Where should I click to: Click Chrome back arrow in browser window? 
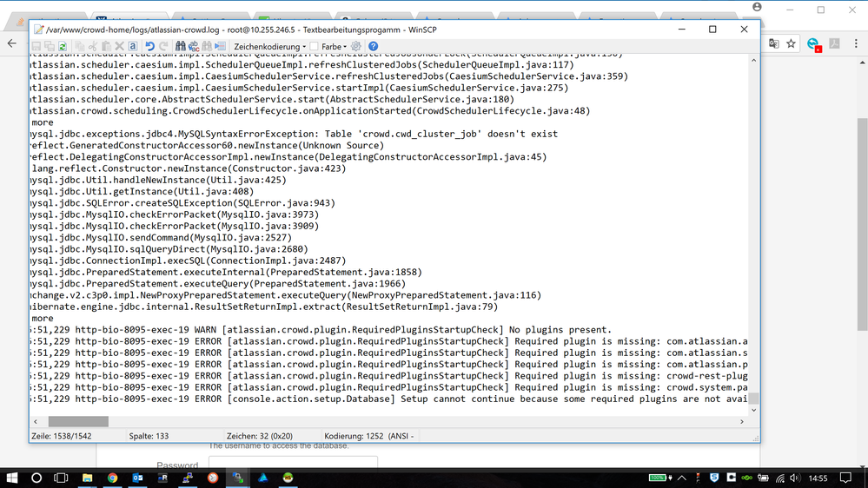pos(12,43)
